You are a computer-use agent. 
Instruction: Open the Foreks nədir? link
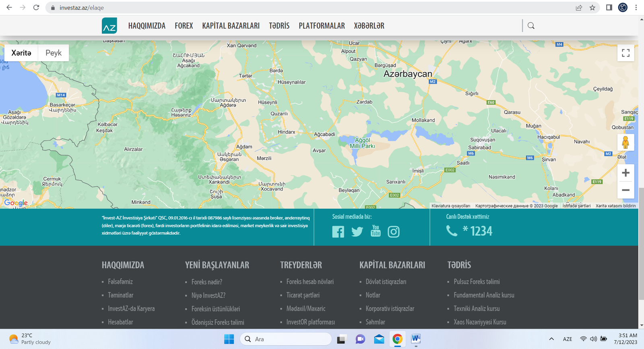(x=206, y=282)
